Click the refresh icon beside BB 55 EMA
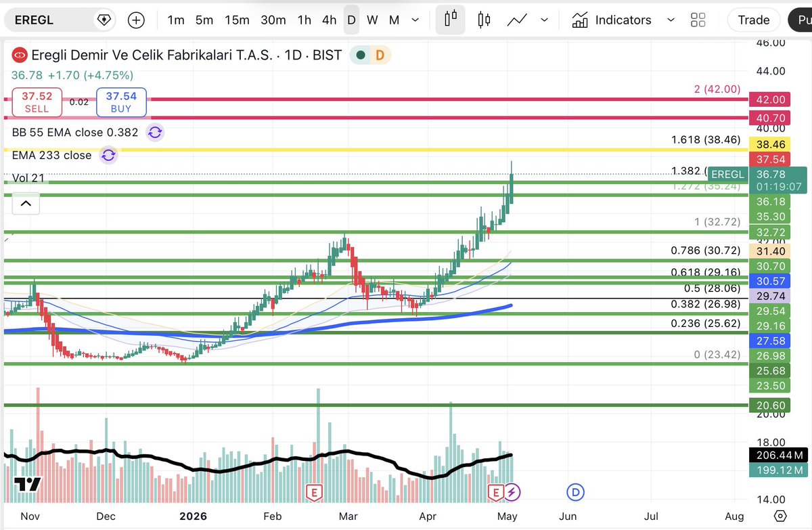The image size is (812, 530). [x=155, y=133]
